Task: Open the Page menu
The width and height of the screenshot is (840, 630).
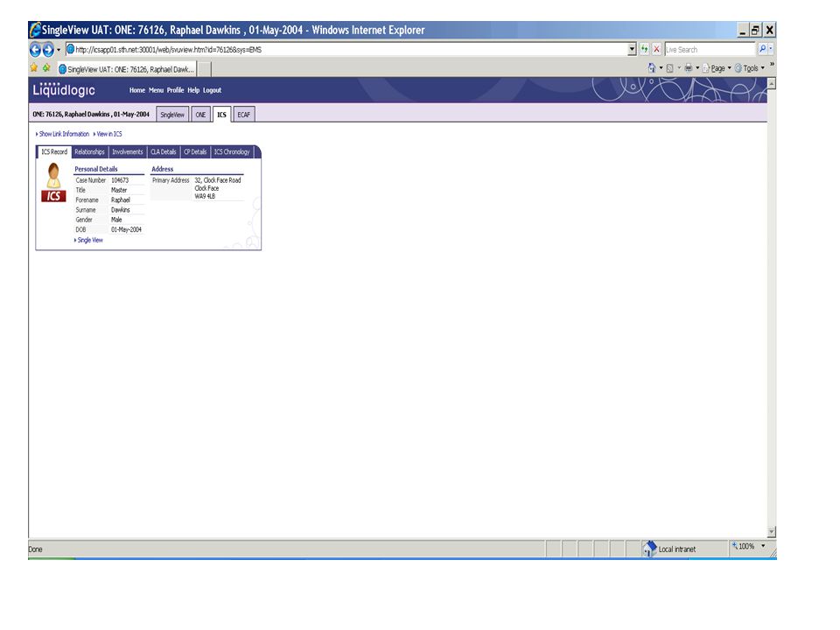Action: tap(717, 68)
